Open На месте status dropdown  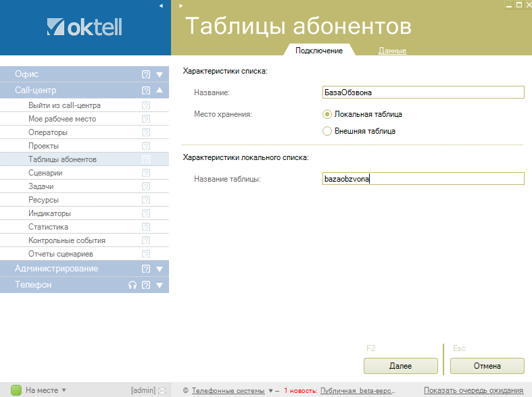point(64,390)
